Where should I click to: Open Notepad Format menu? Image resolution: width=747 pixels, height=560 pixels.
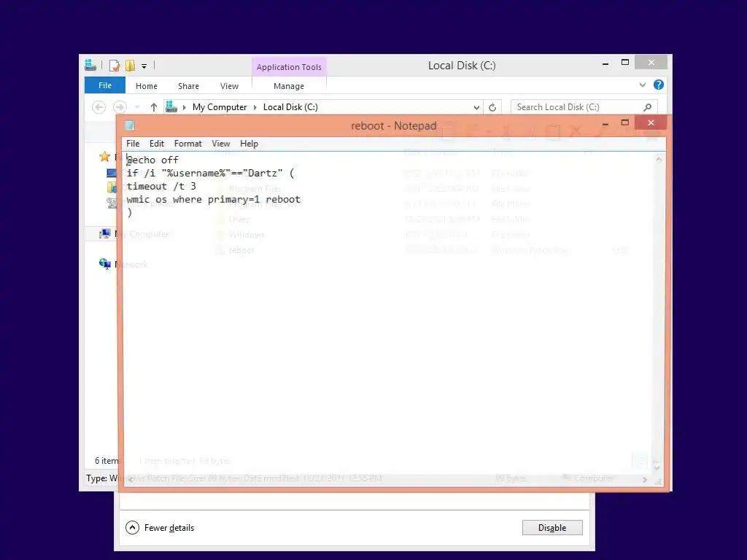187,144
